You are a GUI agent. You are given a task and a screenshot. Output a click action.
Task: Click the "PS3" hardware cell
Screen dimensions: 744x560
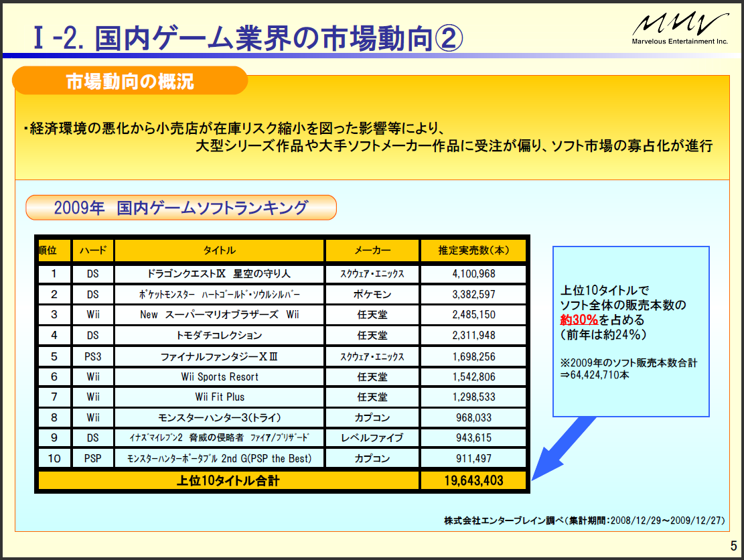(x=93, y=356)
